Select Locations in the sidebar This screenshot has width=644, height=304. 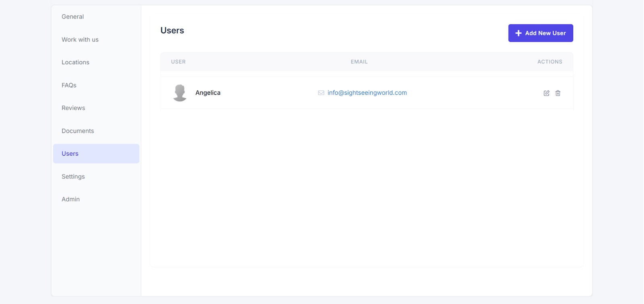(x=76, y=62)
